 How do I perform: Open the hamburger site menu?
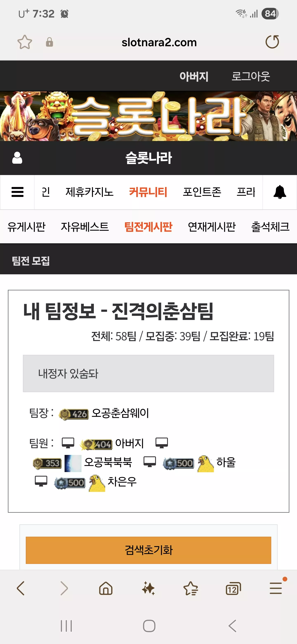click(18, 192)
